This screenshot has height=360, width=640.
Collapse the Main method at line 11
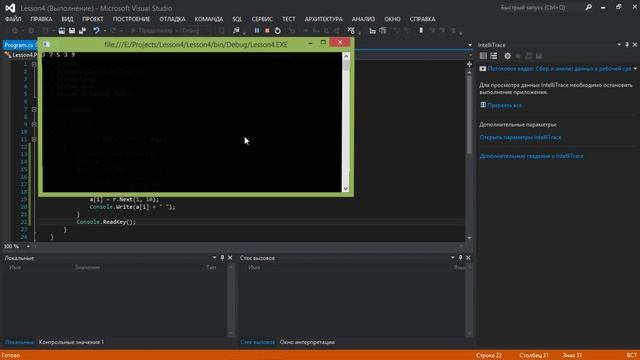34,140
